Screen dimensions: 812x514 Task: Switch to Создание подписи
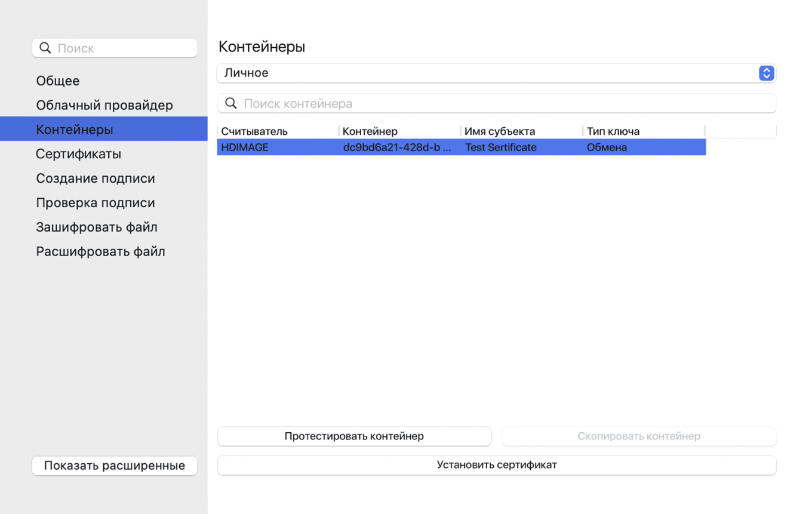[x=96, y=178]
